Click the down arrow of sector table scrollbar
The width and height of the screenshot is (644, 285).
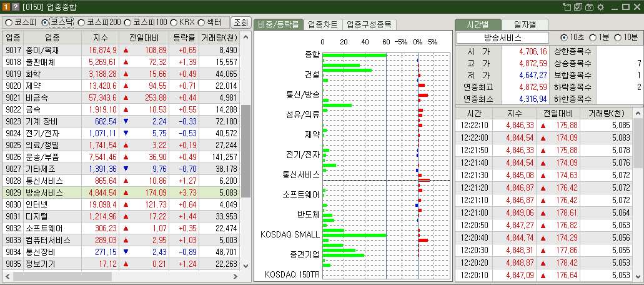[x=246, y=266]
